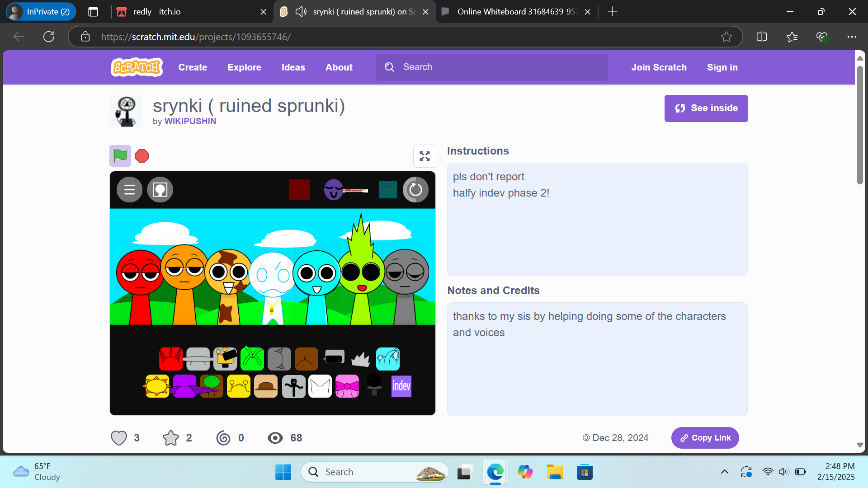Click the author avatar thumbnail
Image resolution: width=868 pixels, height=488 pixels.
pos(126,111)
